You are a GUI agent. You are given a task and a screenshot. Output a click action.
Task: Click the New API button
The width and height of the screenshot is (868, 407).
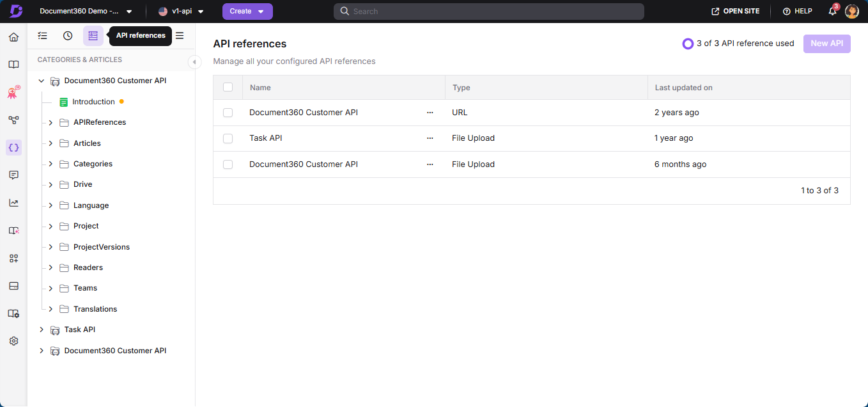[826, 44]
